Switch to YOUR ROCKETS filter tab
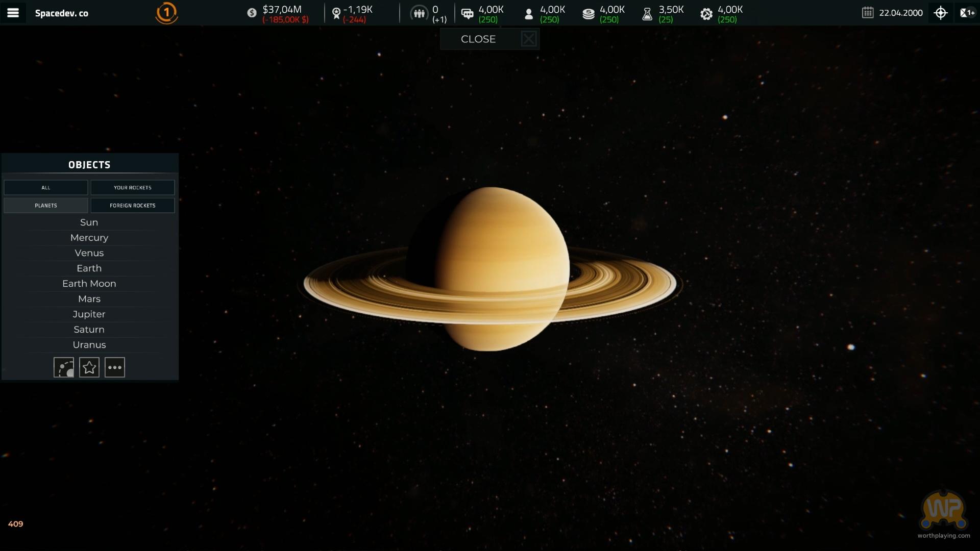The height and width of the screenshot is (551, 980). point(133,188)
